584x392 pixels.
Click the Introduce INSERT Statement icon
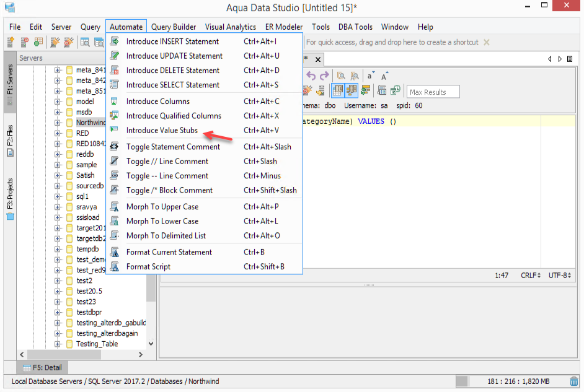115,41
